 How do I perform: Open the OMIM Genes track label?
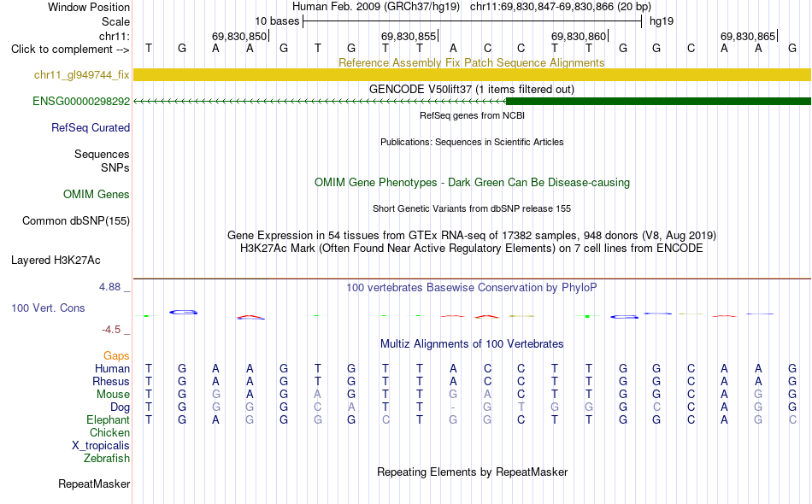pos(97,195)
